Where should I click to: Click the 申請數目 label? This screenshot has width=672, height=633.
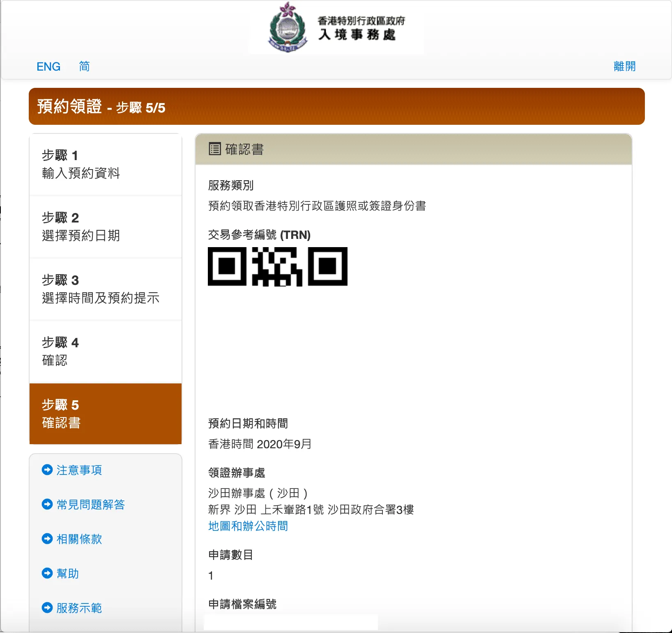pyautogui.click(x=231, y=555)
